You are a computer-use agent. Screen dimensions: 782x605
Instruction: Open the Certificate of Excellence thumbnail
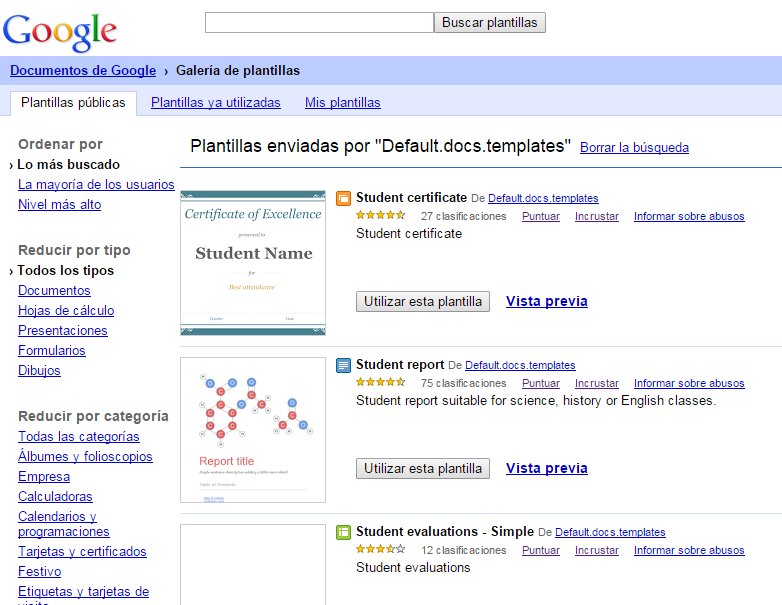point(253,263)
